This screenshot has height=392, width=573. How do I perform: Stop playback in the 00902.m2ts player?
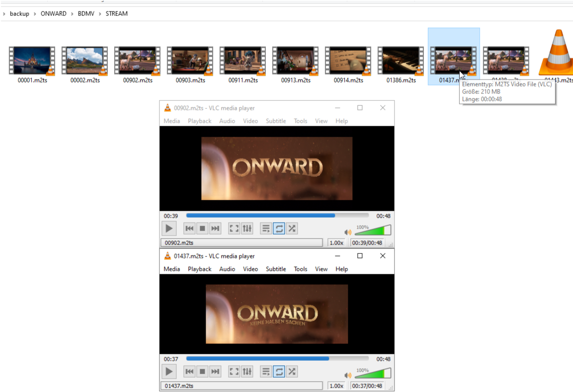point(202,229)
